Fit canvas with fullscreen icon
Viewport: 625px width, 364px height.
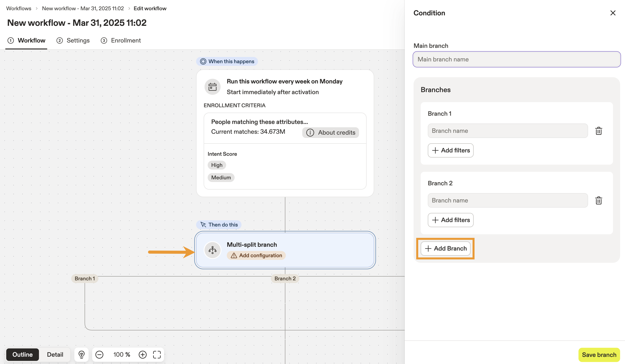157,355
